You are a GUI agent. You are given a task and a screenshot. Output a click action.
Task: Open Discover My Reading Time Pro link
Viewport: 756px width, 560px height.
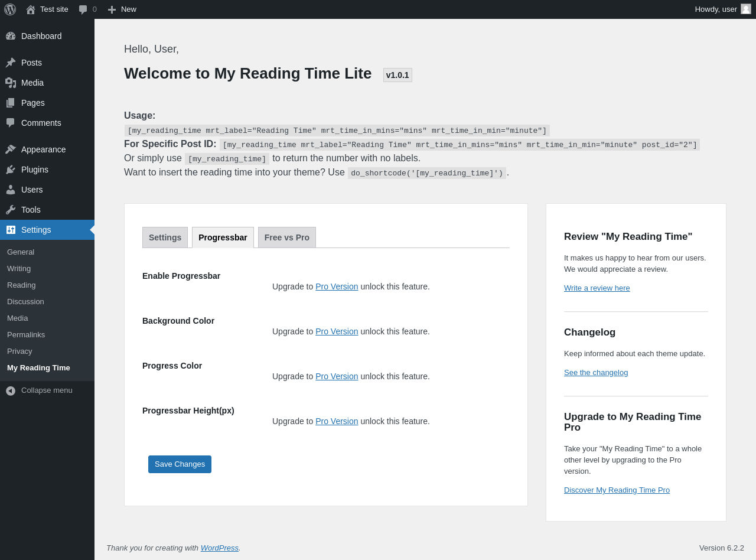tap(617, 490)
